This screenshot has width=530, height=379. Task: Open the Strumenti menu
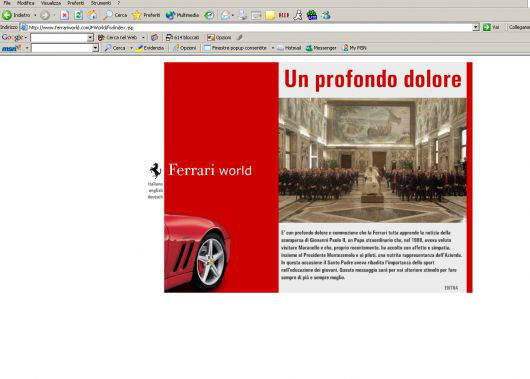101,3
